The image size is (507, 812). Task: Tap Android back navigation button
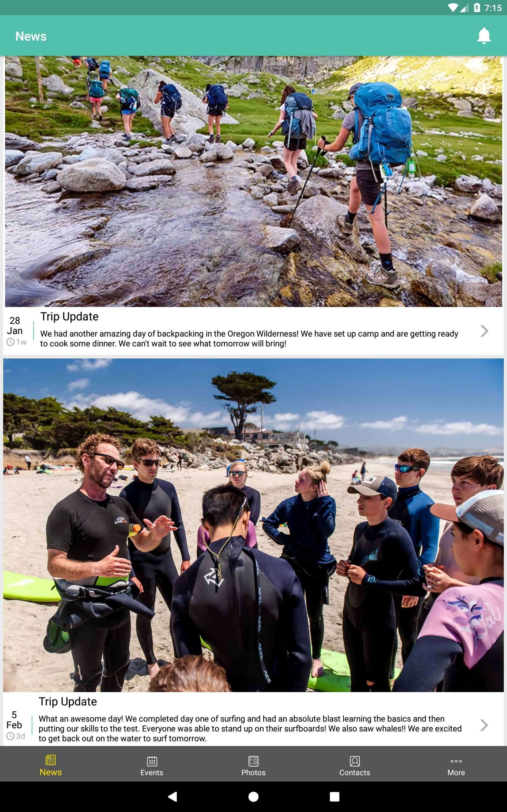172,796
